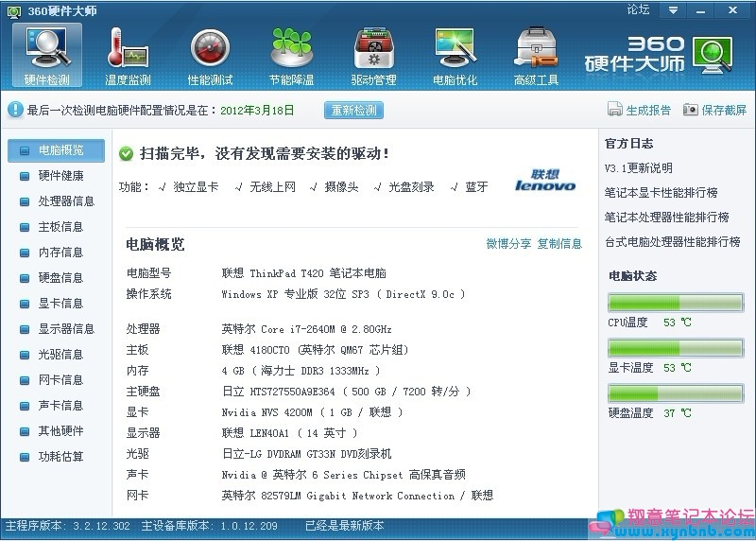This screenshot has height=541, width=756.
Task: Open the V3.1更新说明 log entry
Action: coord(639,168)
